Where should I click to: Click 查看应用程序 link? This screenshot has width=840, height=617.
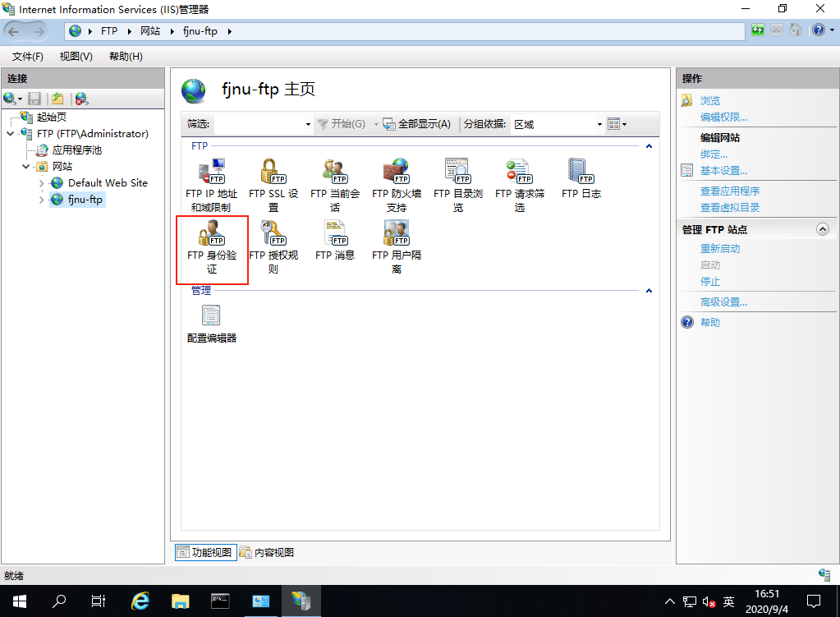[730, 191]
